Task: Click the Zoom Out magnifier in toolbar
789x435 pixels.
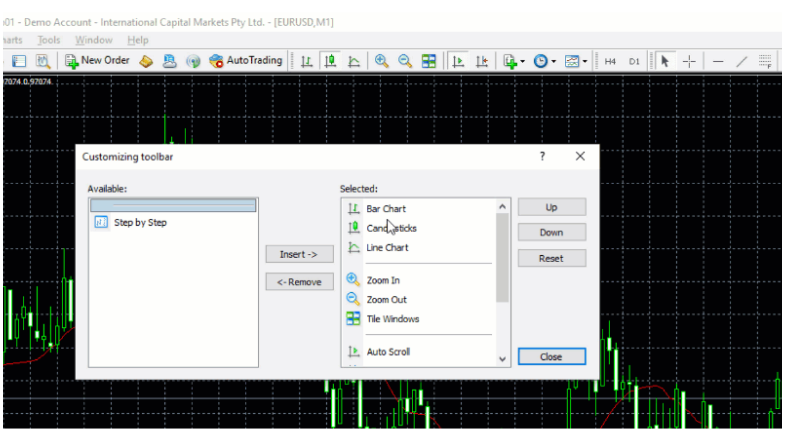Action: (x=405, y=61)
